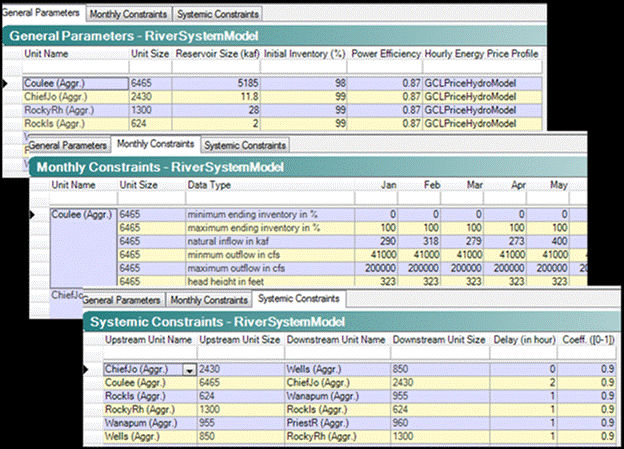Select Wells (Aggr.) upstream unit row
Viewport: 624px width, 449px height.
360,437
